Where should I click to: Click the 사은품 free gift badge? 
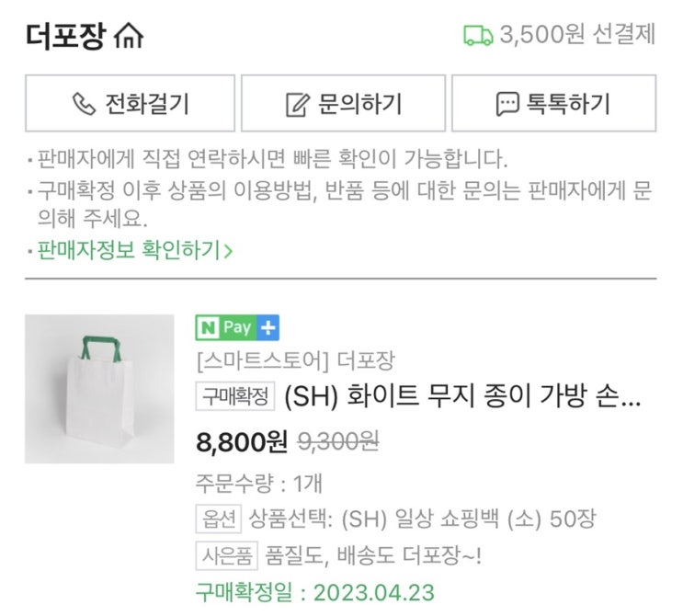[x=226, y=555]
